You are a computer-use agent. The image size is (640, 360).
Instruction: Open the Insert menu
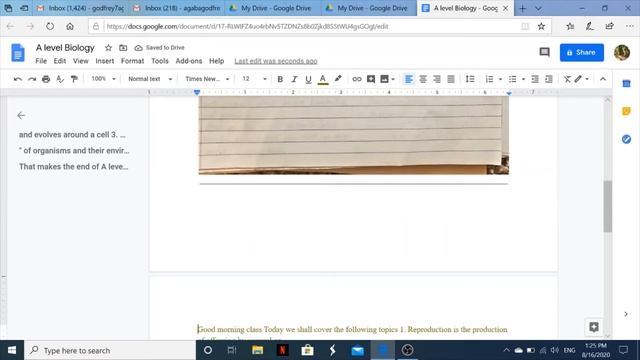[104, 61]
